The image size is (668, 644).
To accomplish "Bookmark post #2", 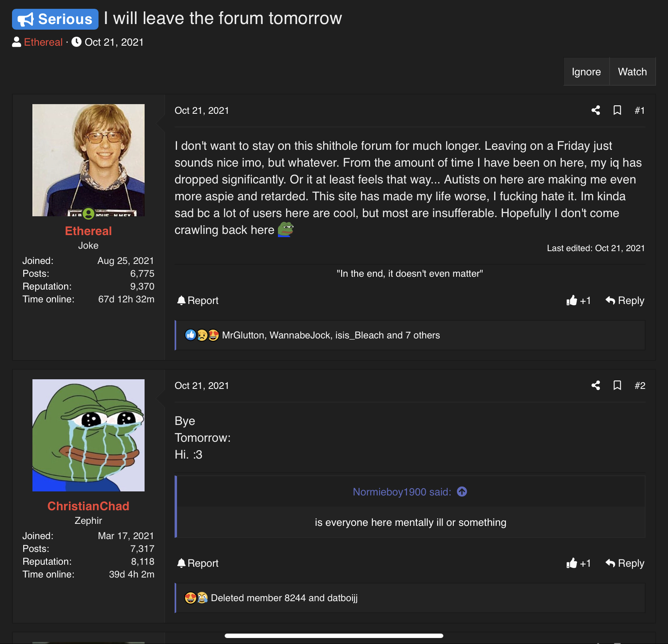I will coord(617,385).
